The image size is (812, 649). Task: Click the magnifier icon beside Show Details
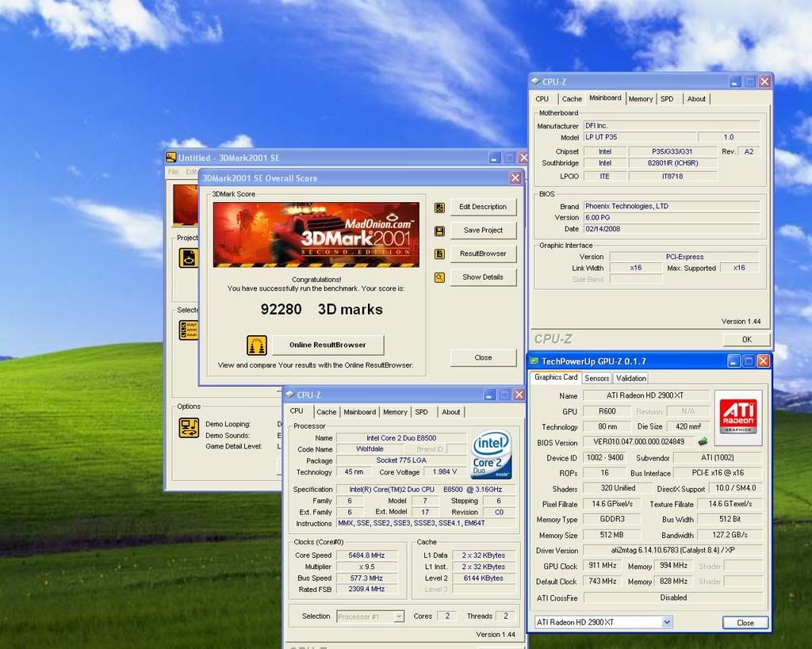click(x=439, y=278)
